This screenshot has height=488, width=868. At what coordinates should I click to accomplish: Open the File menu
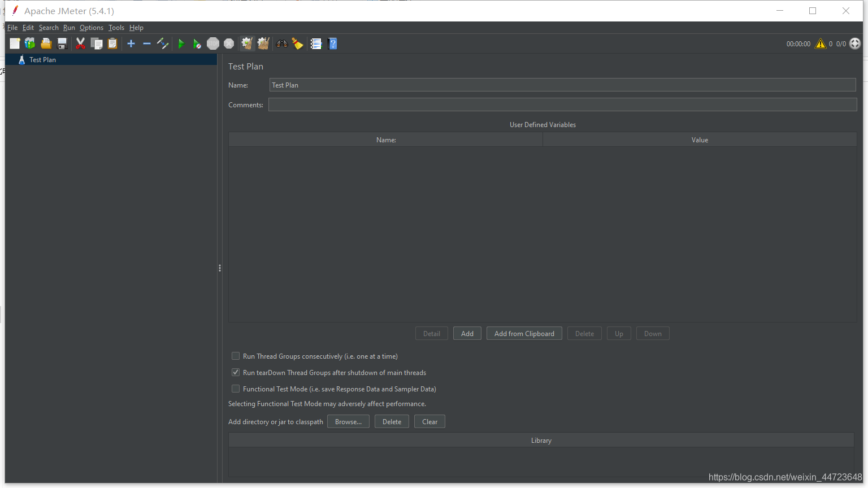click(x=12, y=28)
